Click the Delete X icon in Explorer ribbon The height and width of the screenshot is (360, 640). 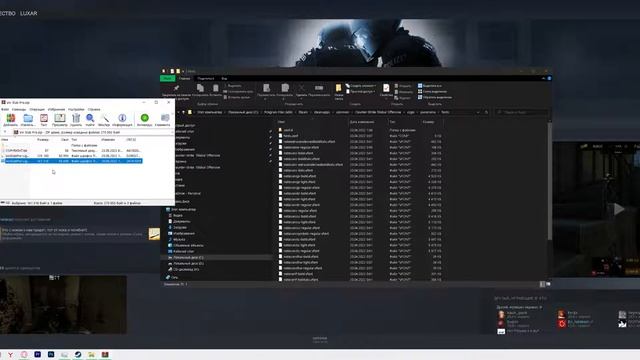point(302,88)
